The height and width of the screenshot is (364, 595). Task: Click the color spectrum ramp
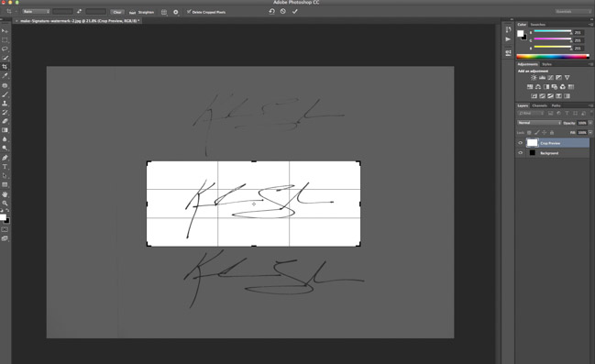553,57
